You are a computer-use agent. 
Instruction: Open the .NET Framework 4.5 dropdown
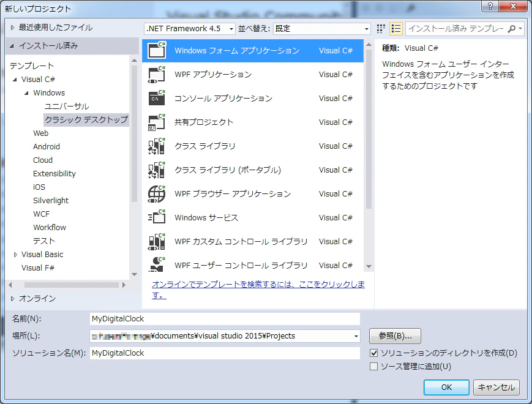pyautogui.click(x=231, y=28)
